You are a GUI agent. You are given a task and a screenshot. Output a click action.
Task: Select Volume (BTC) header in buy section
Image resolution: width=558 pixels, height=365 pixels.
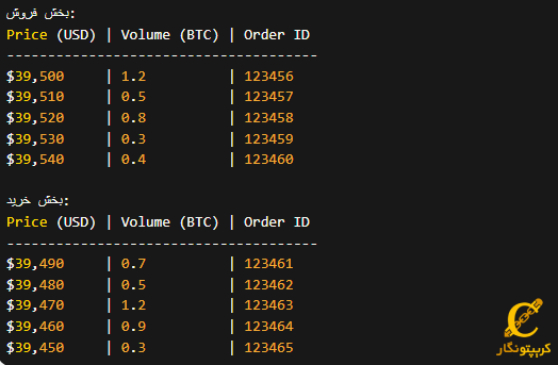[x=169, y=222]
